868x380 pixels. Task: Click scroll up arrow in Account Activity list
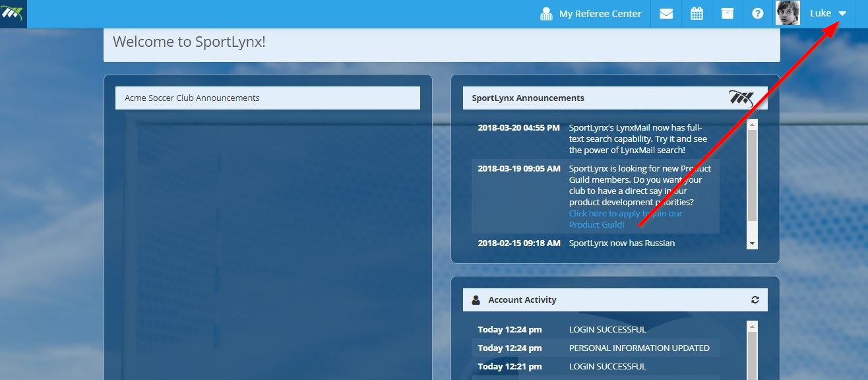click(752, 326)
